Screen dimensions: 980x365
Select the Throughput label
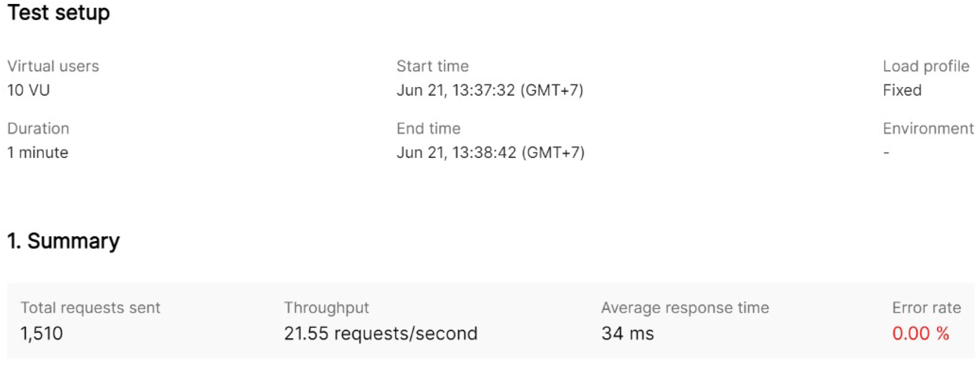pos(326,307)
